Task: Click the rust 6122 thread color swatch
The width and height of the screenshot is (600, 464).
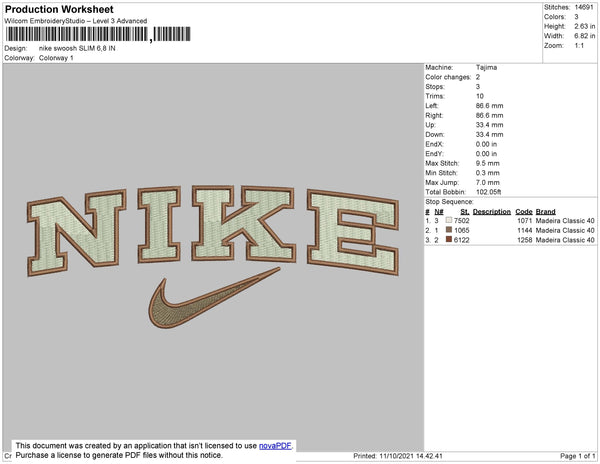Action: [x=449, y=239]
